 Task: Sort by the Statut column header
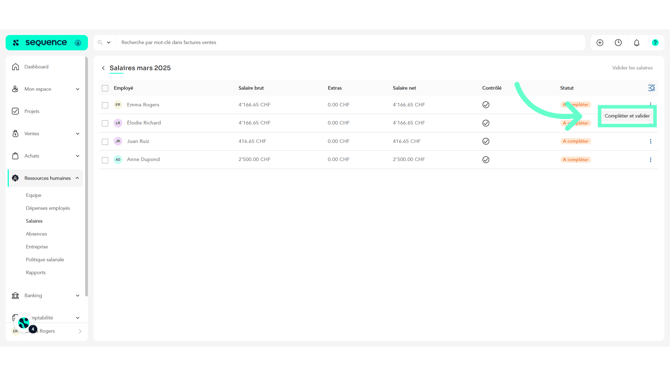(567, 88)
